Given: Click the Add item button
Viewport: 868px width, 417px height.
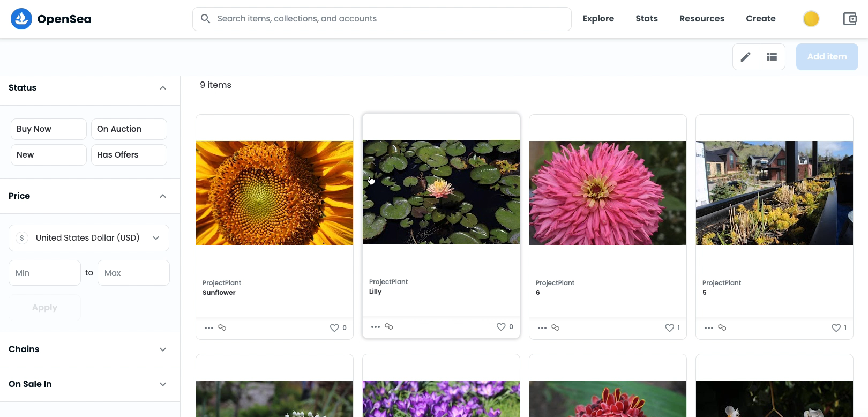Looking at the screenshot, I should [827, 57].
